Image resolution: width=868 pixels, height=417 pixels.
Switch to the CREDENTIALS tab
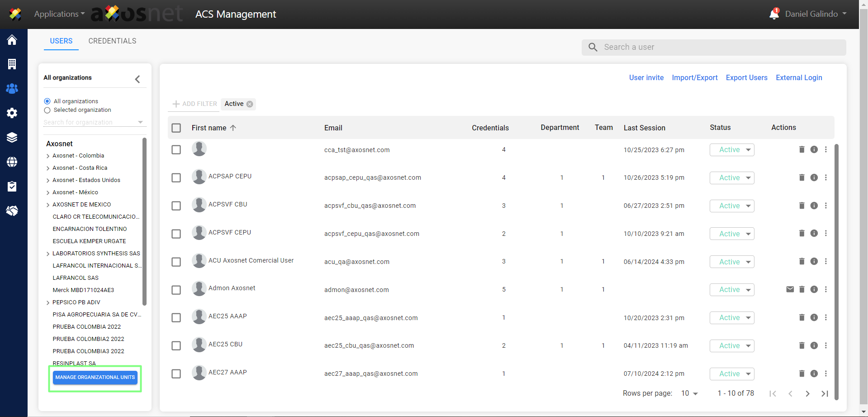pos(112,41)
